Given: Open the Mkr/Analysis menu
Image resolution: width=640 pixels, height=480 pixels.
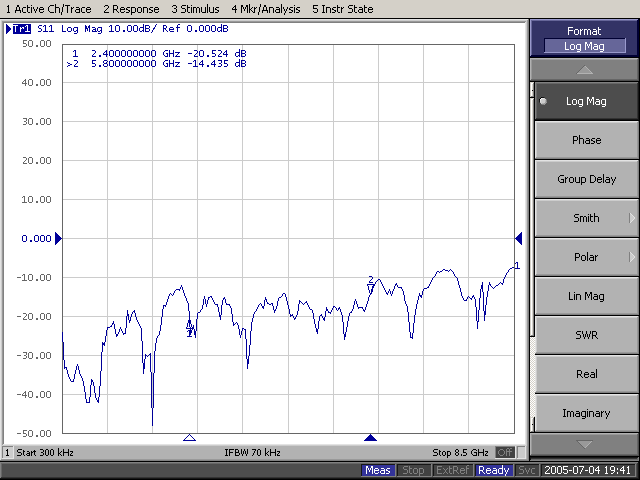Looking at the screenshot, I should [266, 9].
